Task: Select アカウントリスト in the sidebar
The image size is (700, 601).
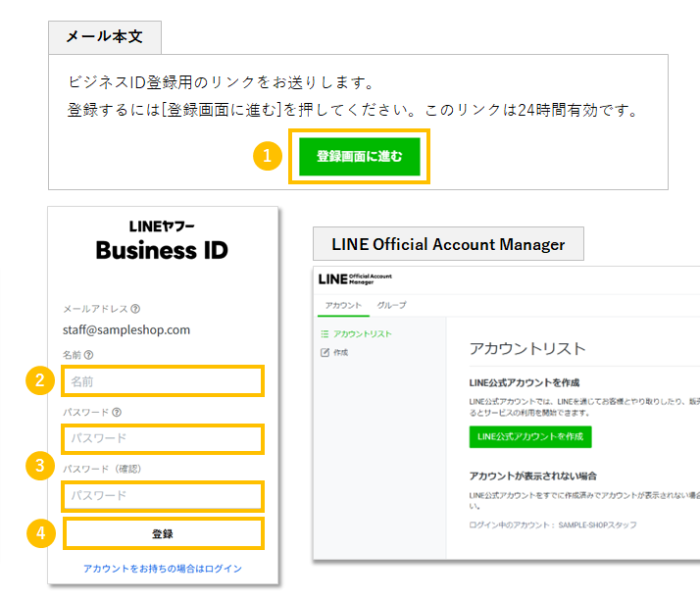Action: click(x=363, y=334)
